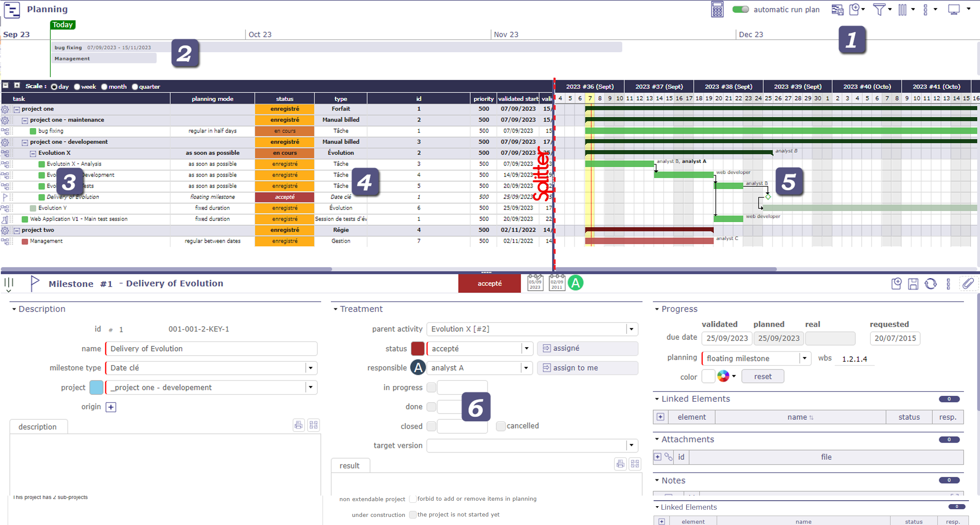Viewport: 980px width, 525px height.
Task: Add an attachment file with the plus icon
Action: pos(658,457)
